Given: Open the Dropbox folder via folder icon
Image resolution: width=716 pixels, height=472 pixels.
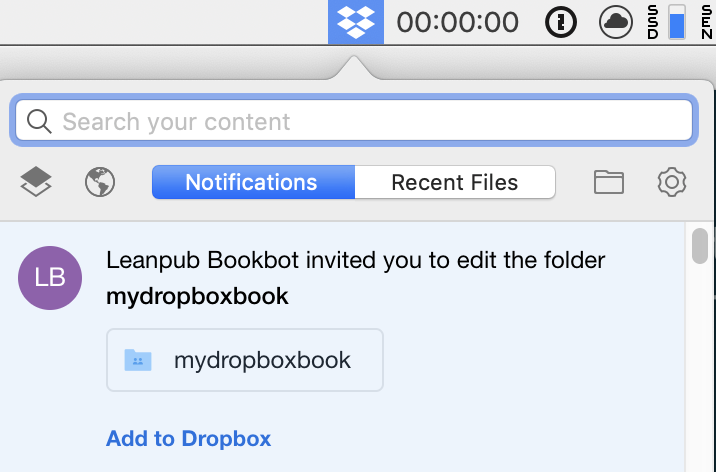Looking at the screenshot, I should [608, 182].
